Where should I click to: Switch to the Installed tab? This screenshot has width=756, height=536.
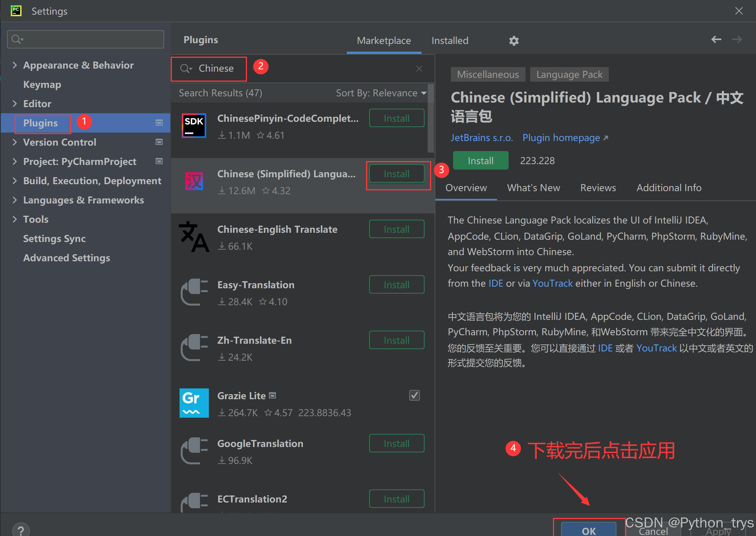pyautogui.click(x=450, y=41)
